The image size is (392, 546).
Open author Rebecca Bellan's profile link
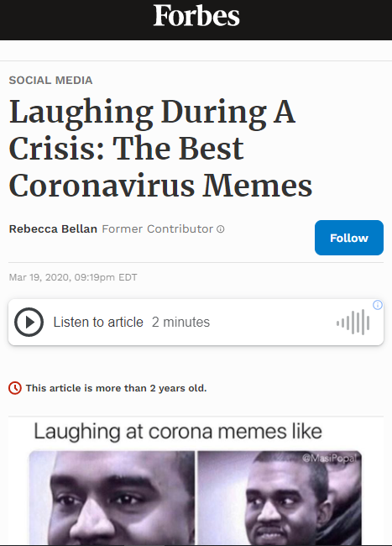[x=53, y=229]
